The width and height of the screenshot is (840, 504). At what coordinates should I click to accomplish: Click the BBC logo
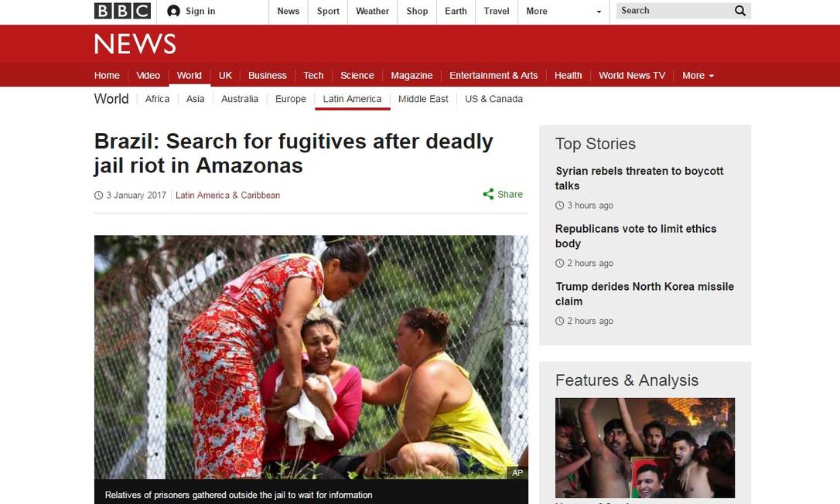coord(122,11)
